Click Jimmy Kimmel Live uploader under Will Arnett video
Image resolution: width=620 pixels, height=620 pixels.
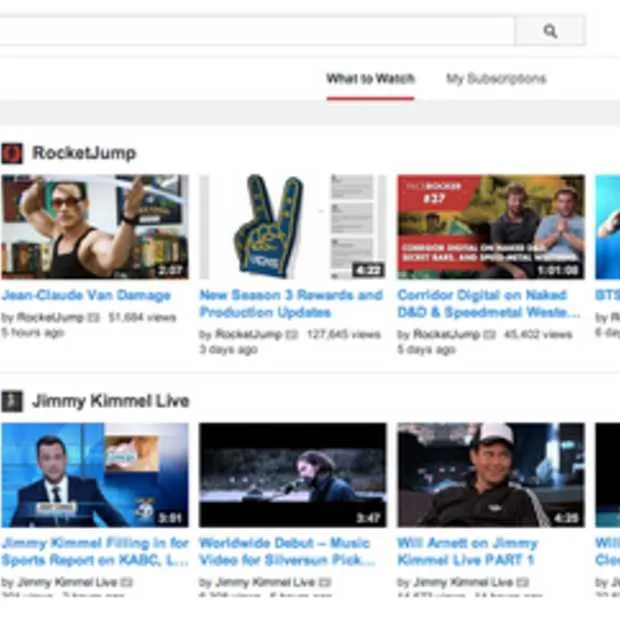[463, 582]
